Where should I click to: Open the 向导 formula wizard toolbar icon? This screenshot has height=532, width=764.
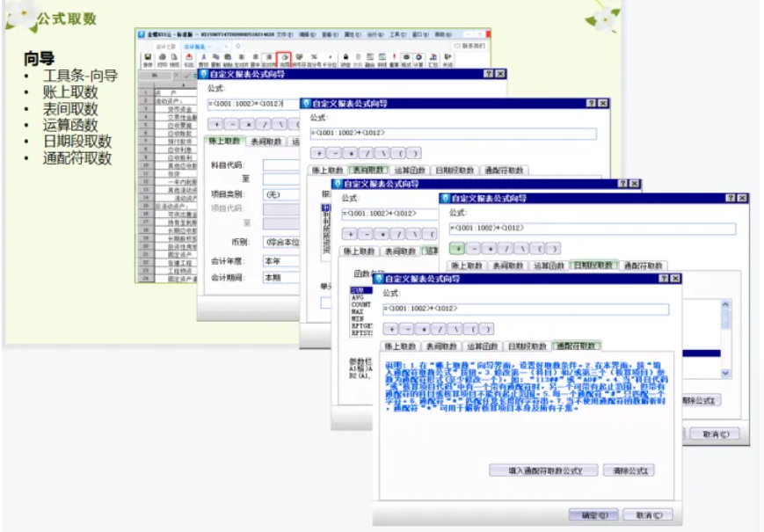tap(284, 61)
